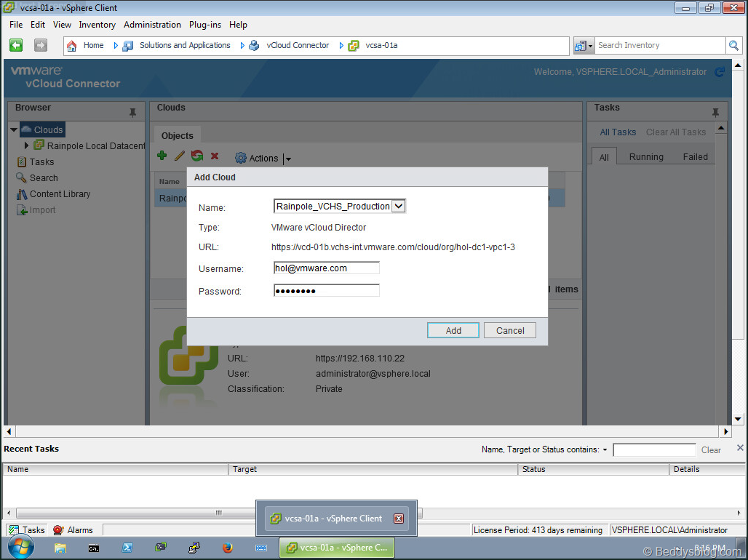Open Name, Target or Status filter dropdown
Viewport: 748px width, 560px height.
pos(605,449)
